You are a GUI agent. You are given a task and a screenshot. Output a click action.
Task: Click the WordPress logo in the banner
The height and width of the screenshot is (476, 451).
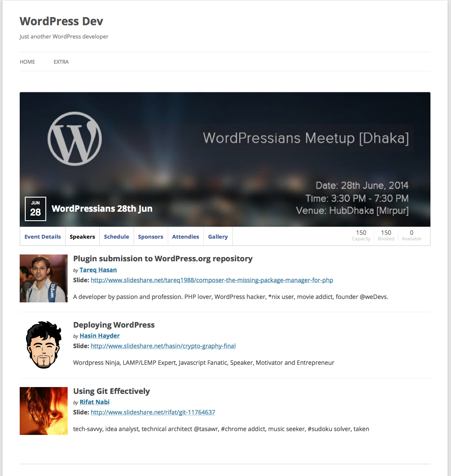[75, 139]
